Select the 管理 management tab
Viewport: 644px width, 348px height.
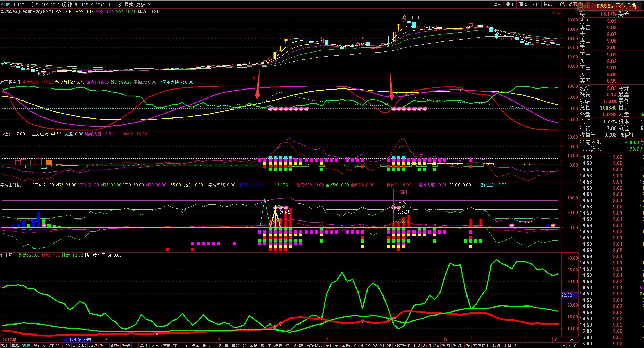(27, 345)
